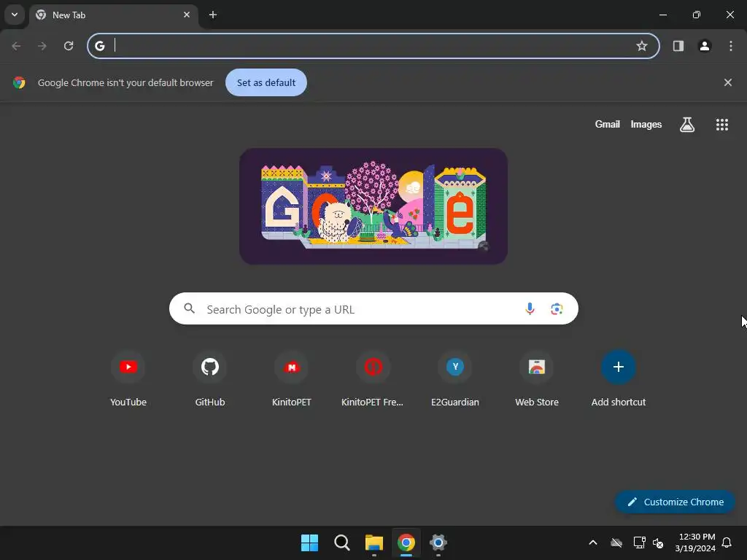747x560 pixels.
Task: Bookmark this tab with the star icon
Action: [642, 46]
